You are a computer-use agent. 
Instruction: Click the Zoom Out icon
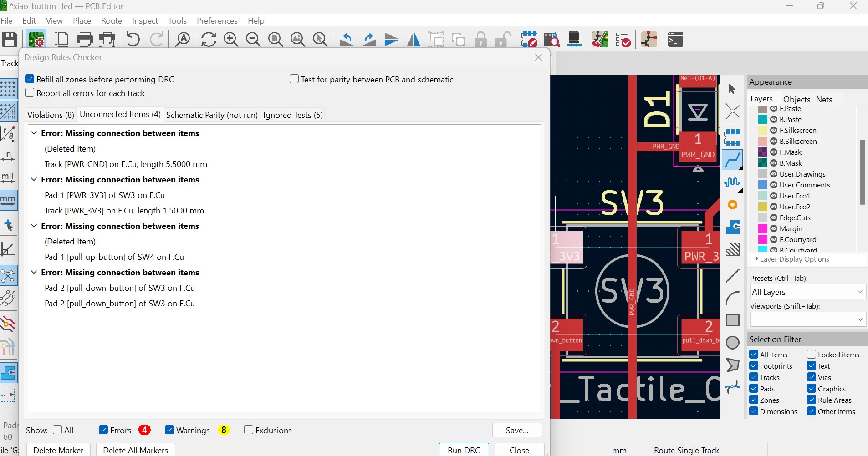tap(253, 40)
